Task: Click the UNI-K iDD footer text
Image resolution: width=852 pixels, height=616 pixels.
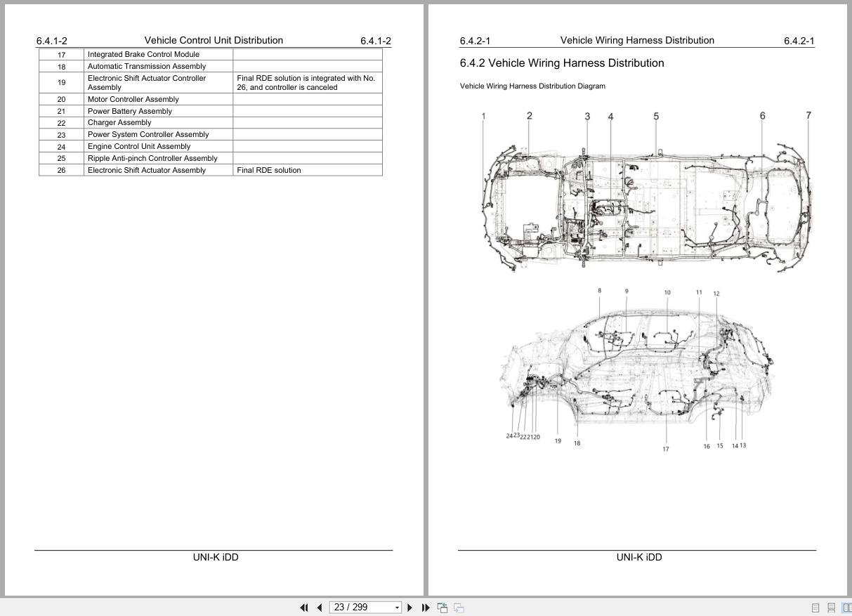Action: click(x=214, y=557)
